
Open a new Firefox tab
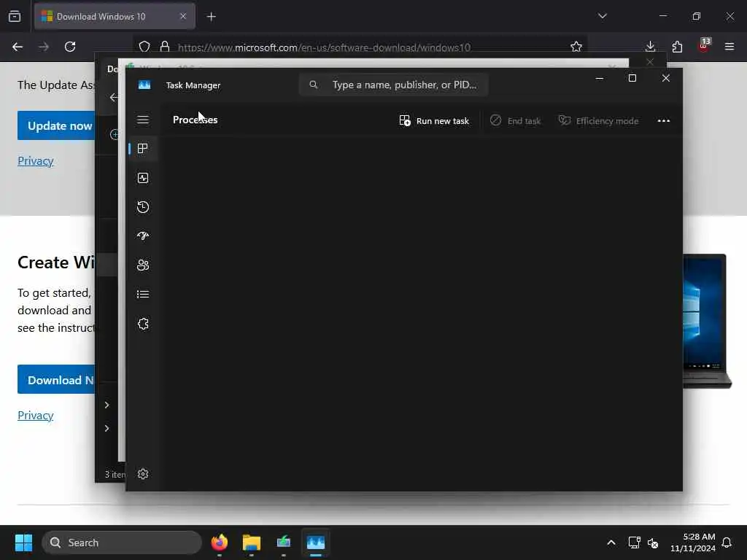pos(211,17)
